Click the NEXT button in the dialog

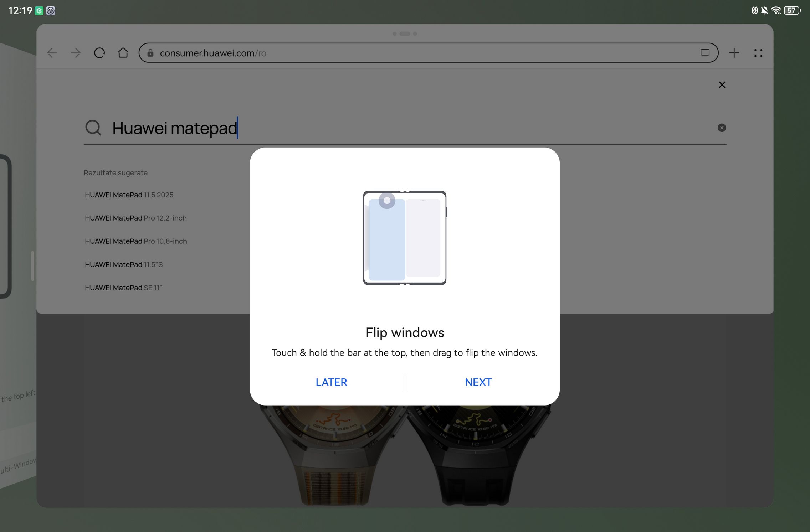(x=478, y=382)
